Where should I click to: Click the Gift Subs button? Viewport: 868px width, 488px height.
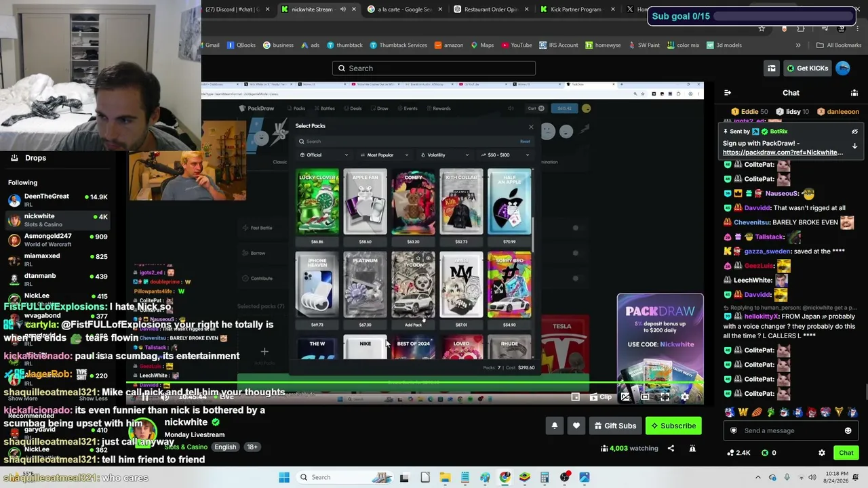click(614, 426)
